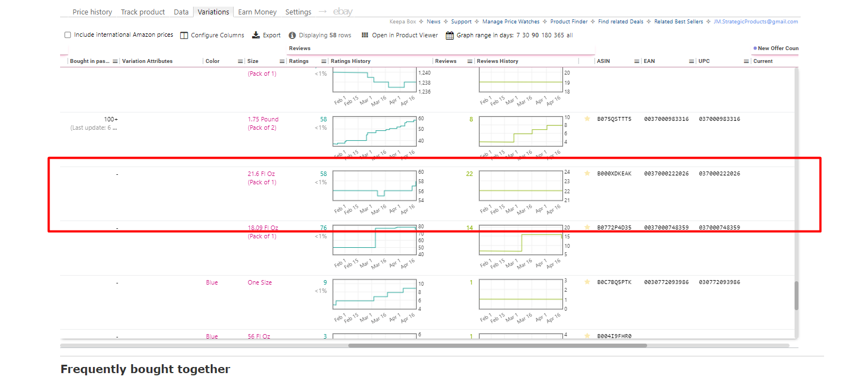Sort by the Current column header
The image size is (868, 377).
(x=763, y=61)
